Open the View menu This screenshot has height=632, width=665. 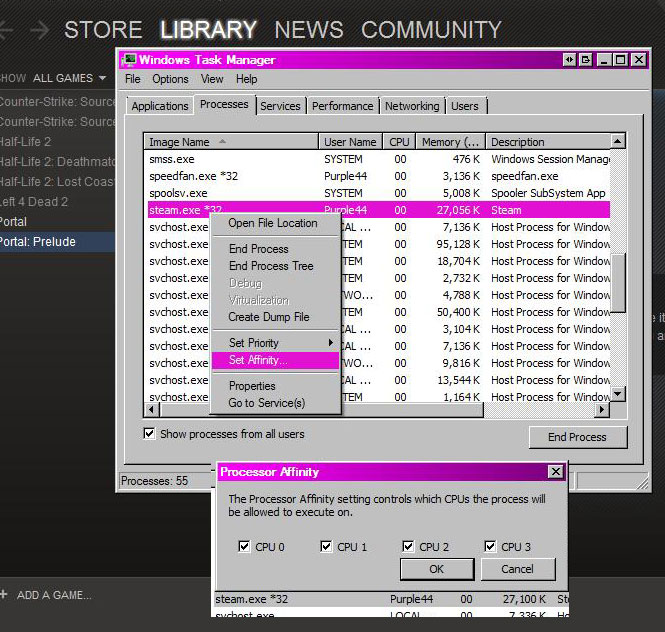point(212,79)
